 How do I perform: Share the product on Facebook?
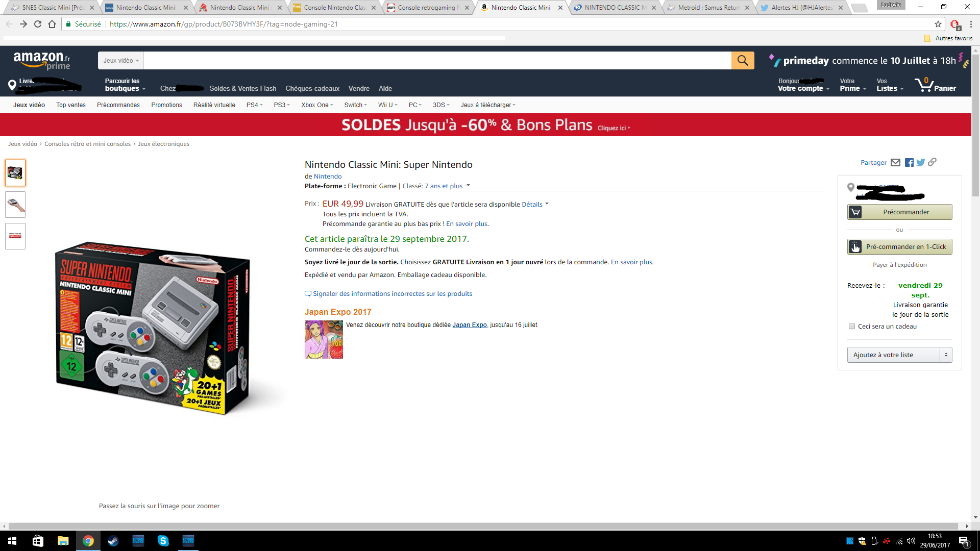[909, 163]
